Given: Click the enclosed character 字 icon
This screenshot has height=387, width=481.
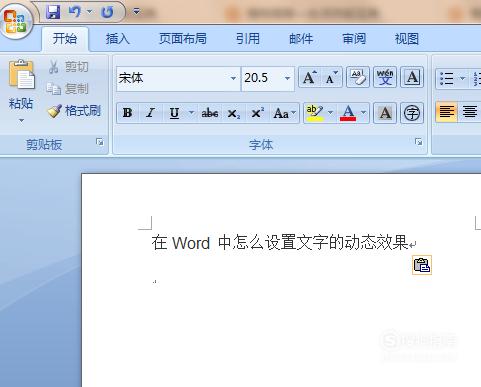Looking at the screenshot, I should 412,113.
